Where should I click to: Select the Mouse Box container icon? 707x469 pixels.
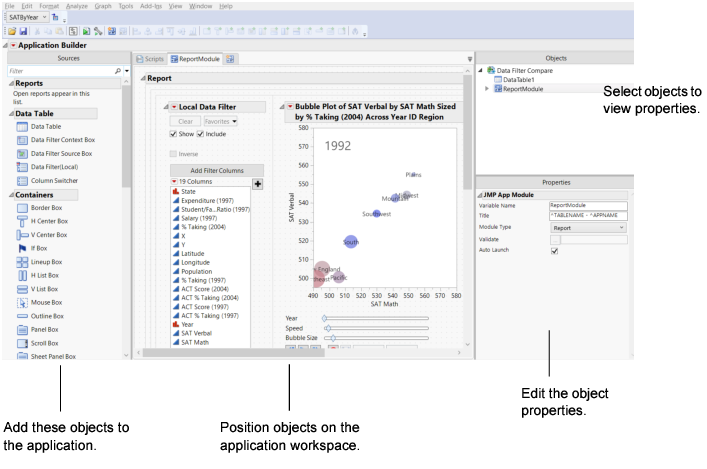click(22, 302)
